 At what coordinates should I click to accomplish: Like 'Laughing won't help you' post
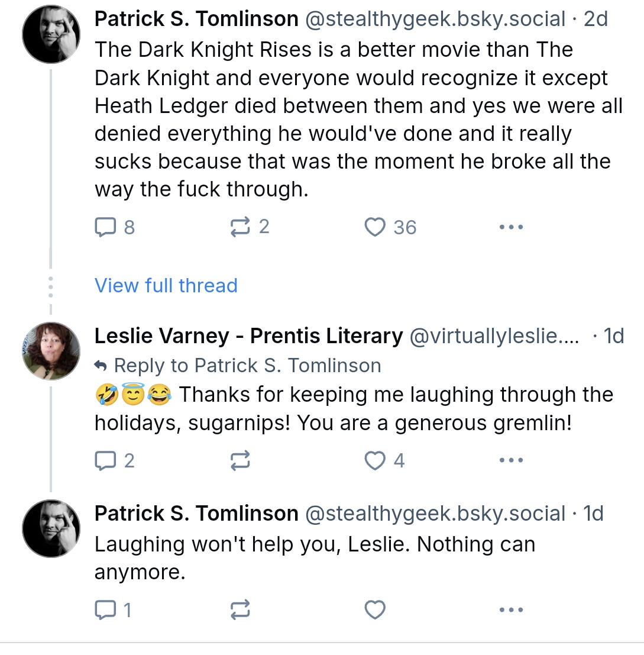[x=375, y=610]
